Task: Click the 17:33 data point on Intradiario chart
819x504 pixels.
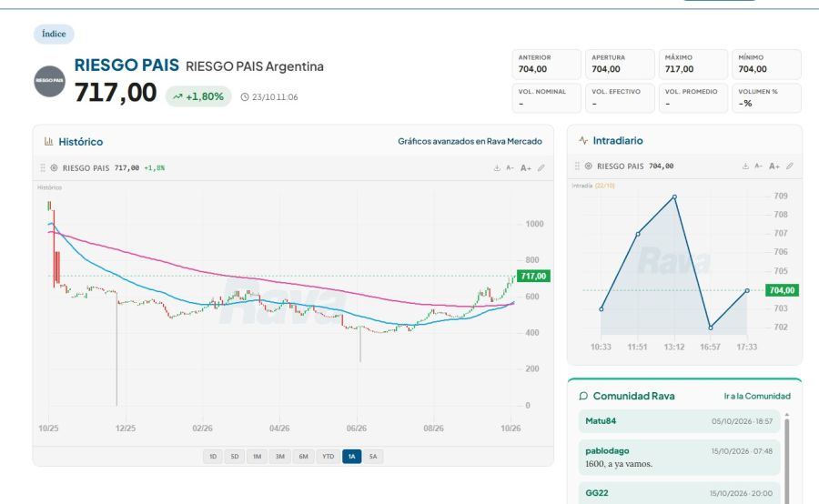Action: (x=747, y=290)
